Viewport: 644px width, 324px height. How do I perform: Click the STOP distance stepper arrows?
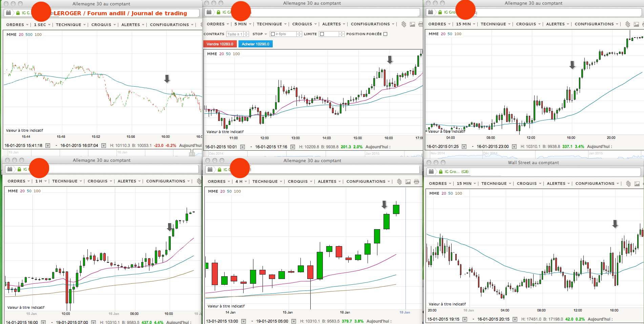(x=299, y=34)
